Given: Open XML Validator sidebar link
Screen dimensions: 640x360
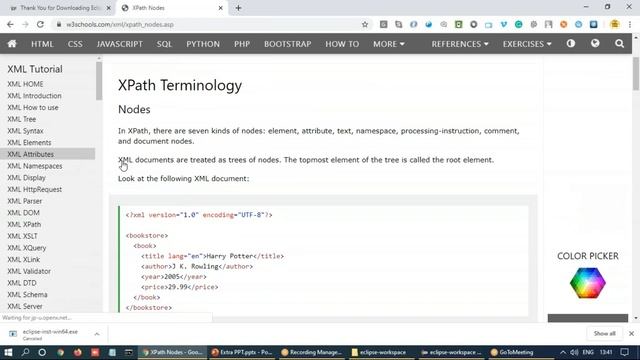Looking at the screenshot, I should coord(29,271).
